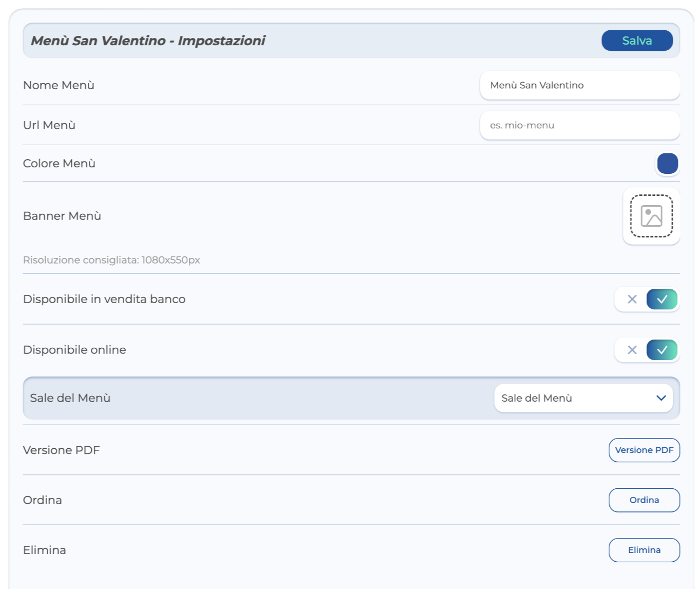The width and height of the screenshot is (700, 595).
Task: Enable Disponibile online with its checkmark
Action: [662, 350]
